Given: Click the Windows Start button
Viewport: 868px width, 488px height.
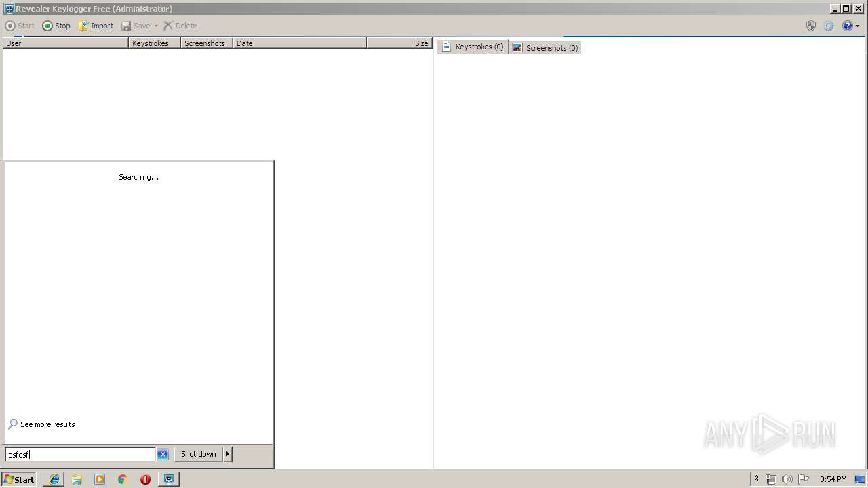Looking at the screenshot, I should click(x=19, y=479).
